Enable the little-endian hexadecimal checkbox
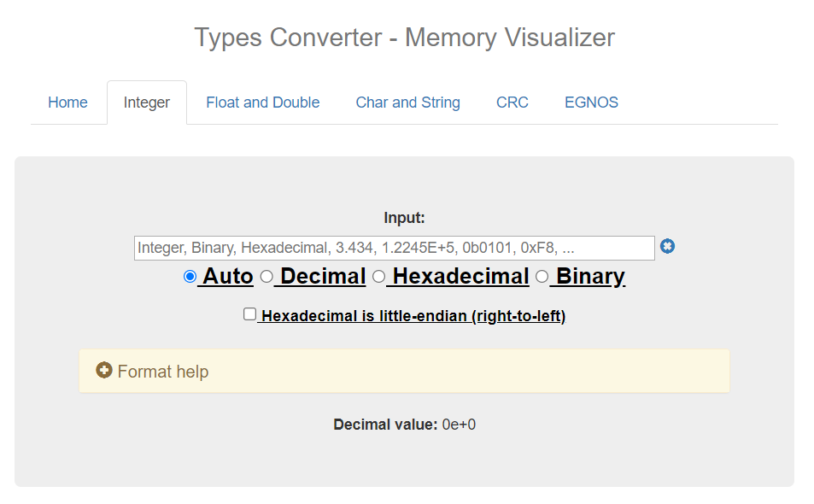Image resolution: width=814 pixels, height=504 pixels. (x=249, y=314)
